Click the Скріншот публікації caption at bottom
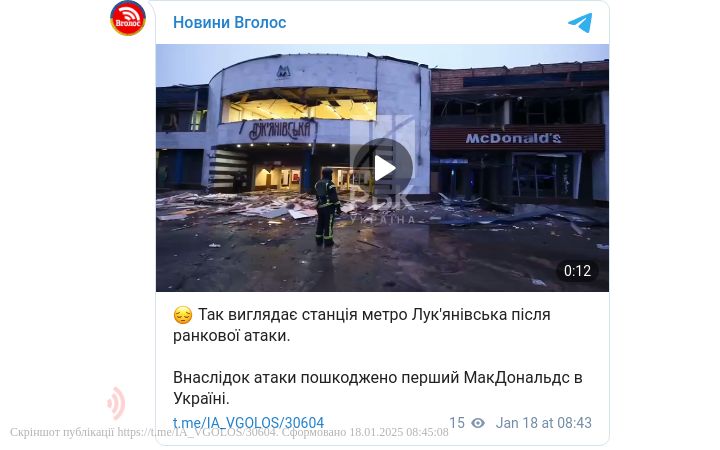The height and width of the screenshot is (450, 720). tap(229, 433)
